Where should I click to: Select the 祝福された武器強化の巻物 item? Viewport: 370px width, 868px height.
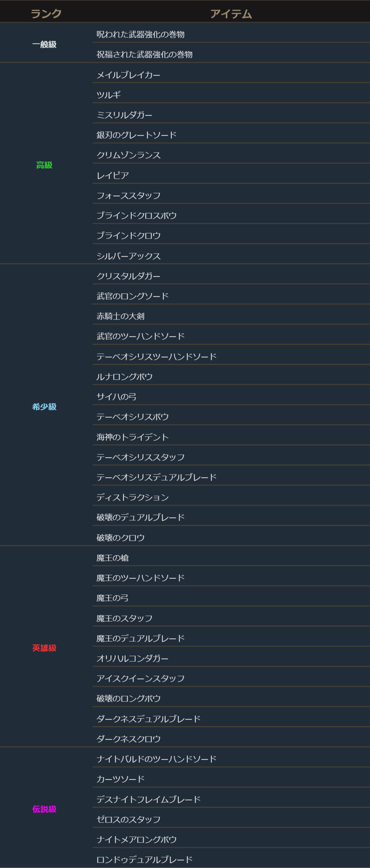click(145, 54)
